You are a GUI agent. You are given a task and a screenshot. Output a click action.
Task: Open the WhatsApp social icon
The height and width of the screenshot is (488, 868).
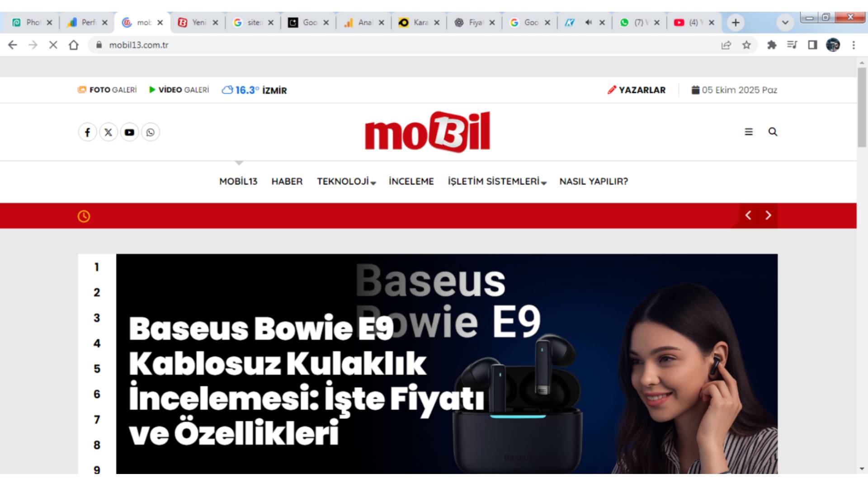(x=151, y=132)
